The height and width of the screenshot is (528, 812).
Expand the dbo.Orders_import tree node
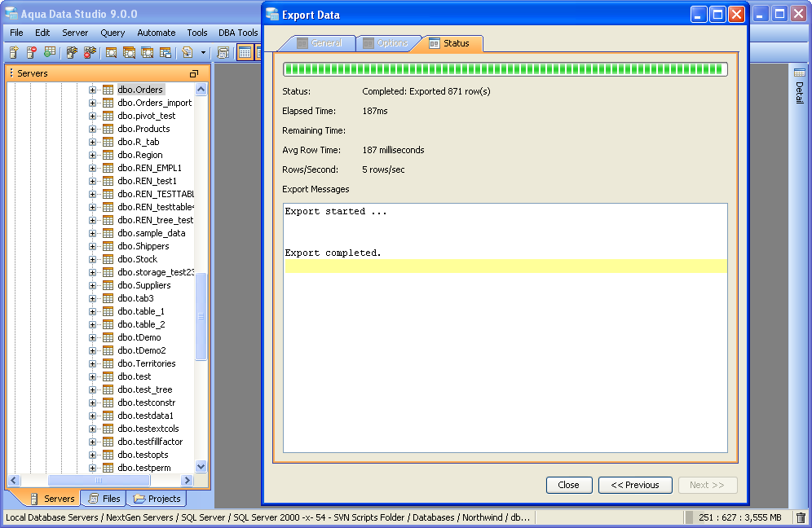coord(92,103)
